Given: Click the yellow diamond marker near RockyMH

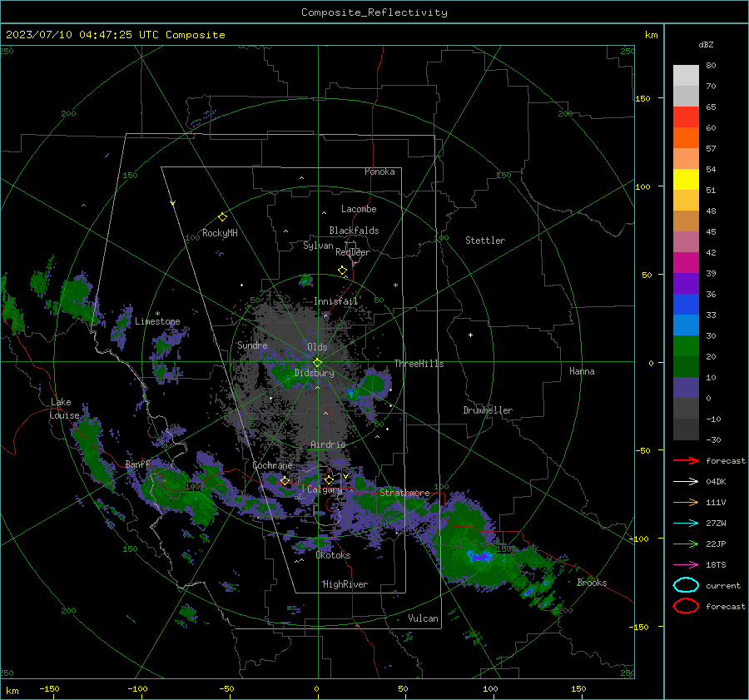Looking at the screenshot, I should click(x=222, y=217).
